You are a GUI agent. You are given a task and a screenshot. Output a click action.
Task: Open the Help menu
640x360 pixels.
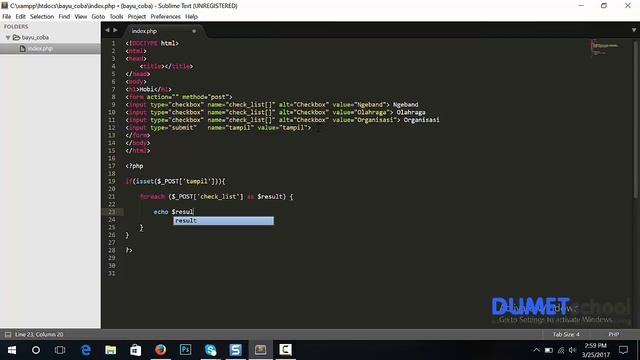[x=191, y=17]
